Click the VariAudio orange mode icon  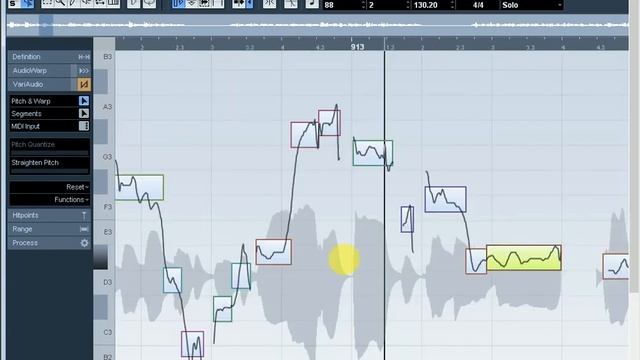pos(84,84)
